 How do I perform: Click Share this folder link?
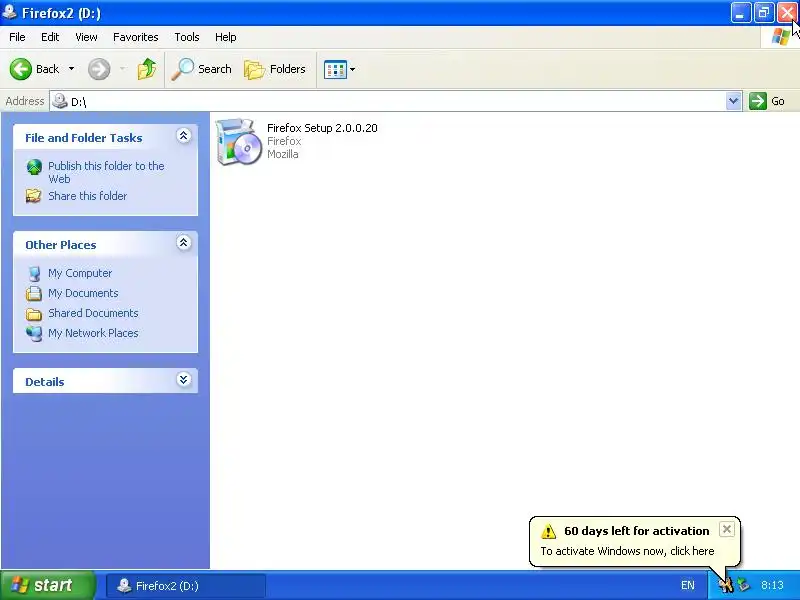tap(88, 196)
